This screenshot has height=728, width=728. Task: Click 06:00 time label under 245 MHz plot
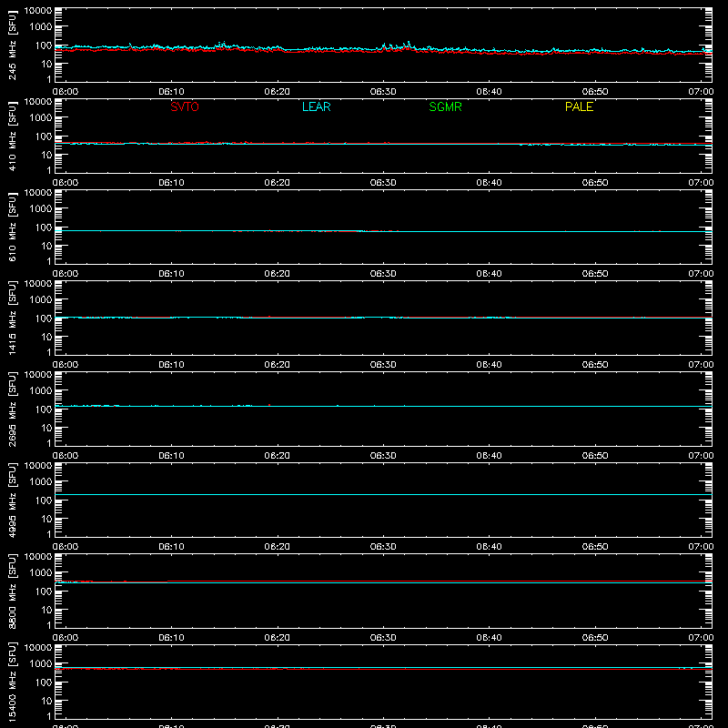[x=66, y=92]
